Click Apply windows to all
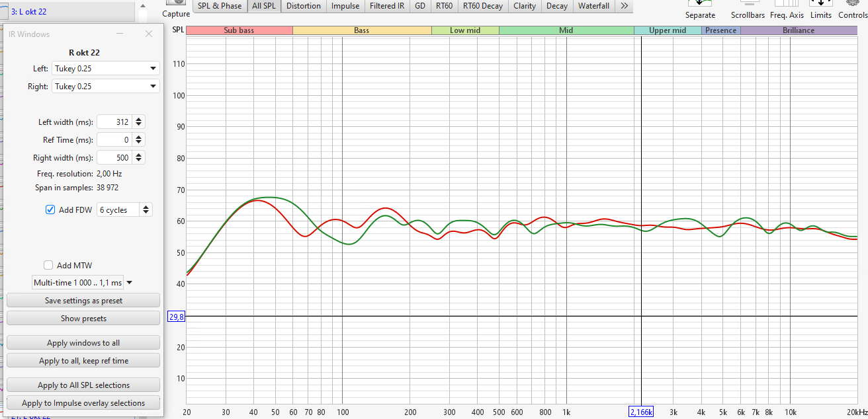 (x=83, y=343)
